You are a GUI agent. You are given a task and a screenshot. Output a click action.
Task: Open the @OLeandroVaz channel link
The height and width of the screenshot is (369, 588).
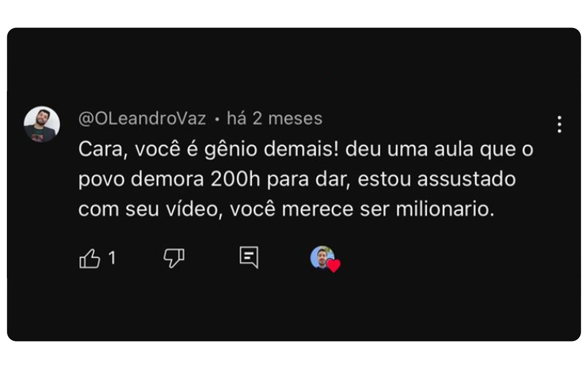142,119
